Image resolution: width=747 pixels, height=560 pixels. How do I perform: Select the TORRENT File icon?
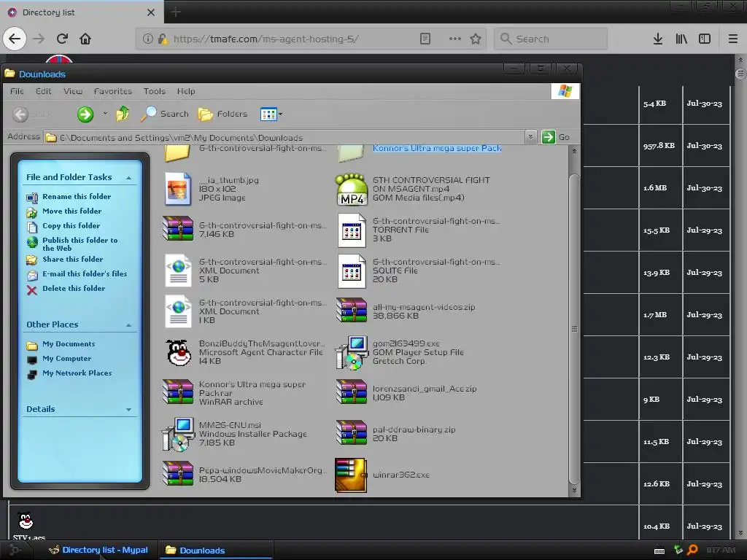tap(352, 230)
